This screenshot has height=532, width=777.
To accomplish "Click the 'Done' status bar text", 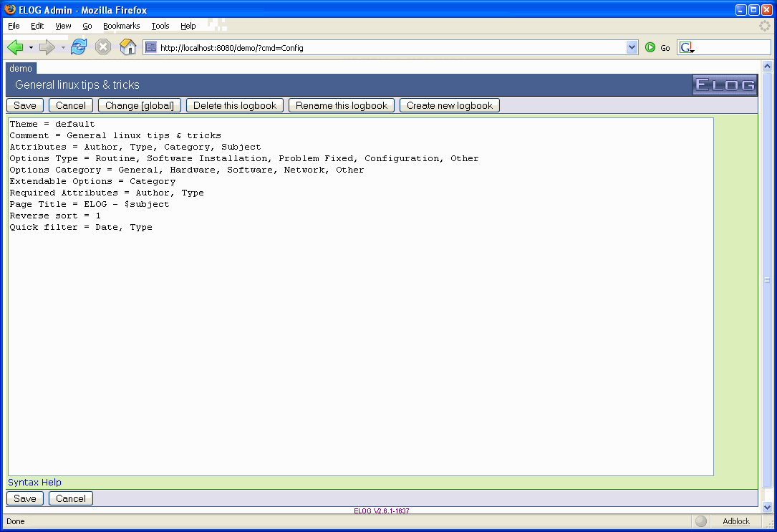I will click(15, 521).
